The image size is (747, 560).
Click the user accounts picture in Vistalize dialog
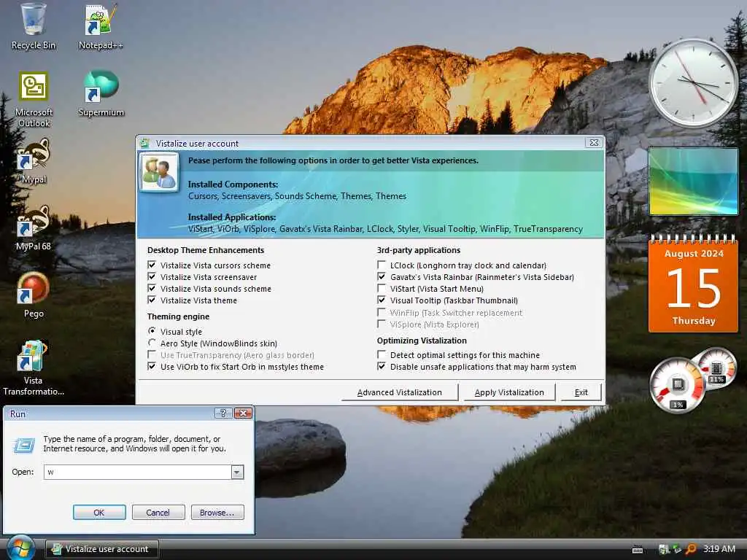[159, 172]
